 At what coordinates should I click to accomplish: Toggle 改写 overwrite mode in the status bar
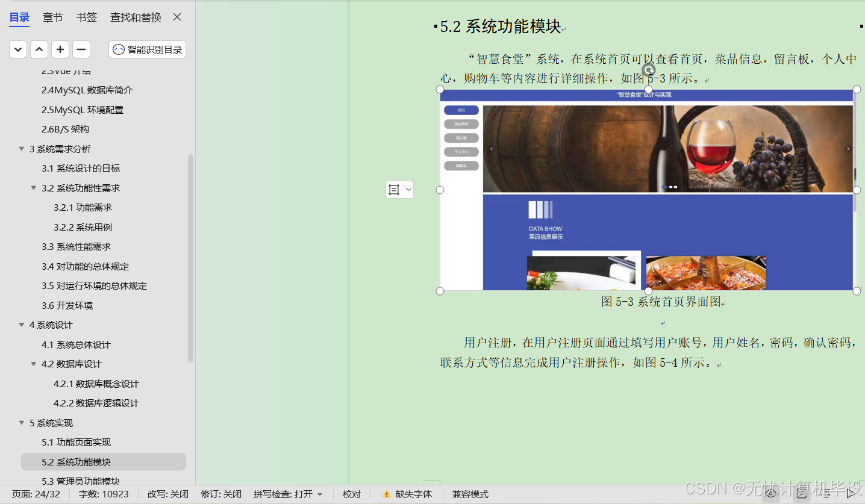click(x=167, y=494)
